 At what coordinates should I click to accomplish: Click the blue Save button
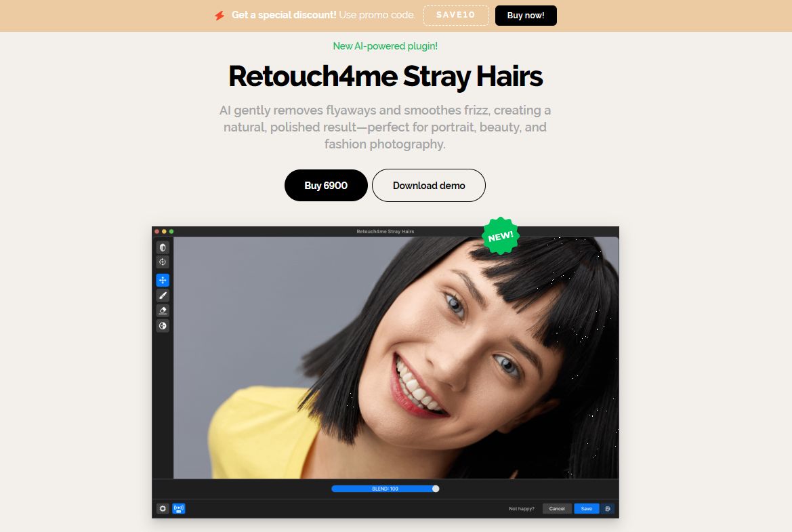point(587,509)
